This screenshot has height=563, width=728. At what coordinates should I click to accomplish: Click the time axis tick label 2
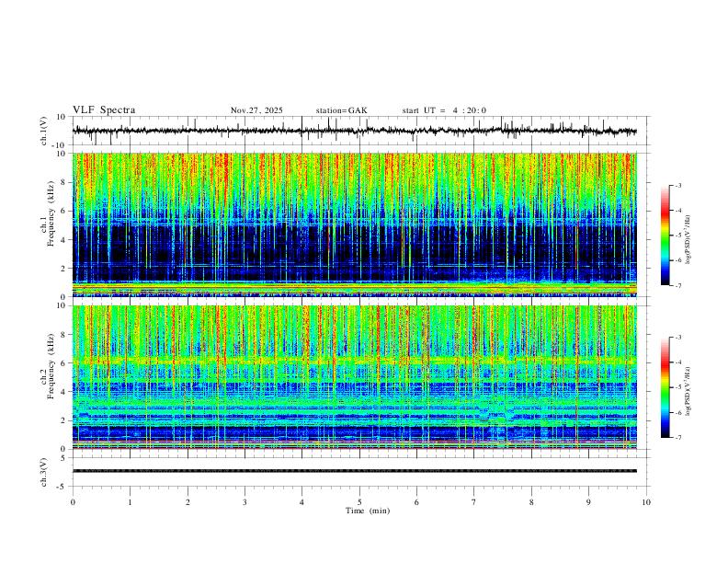(x=188, y=502)
